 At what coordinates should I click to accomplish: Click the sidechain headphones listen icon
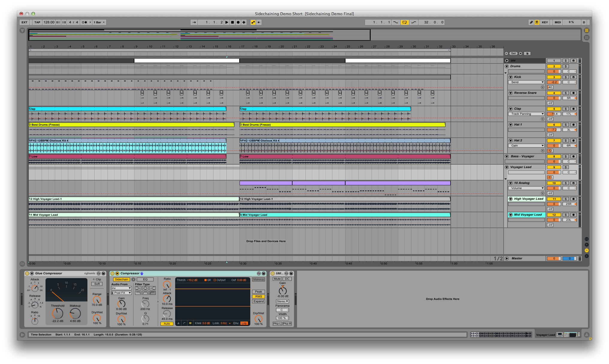coord(133,280)
